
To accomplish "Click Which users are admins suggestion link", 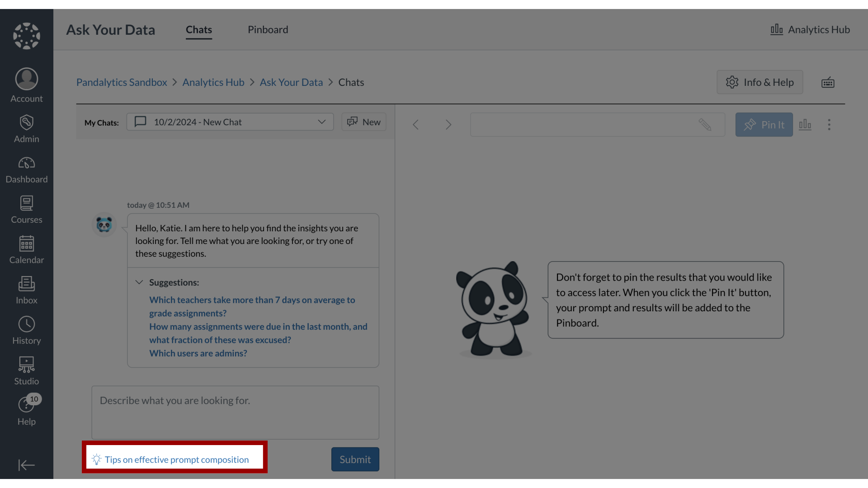I will 198,353.
